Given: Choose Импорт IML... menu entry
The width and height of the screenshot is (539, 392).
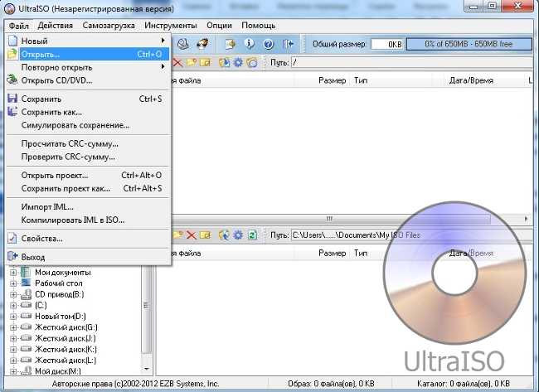Looking at the screenshot, I should click(x=89, y=207).
